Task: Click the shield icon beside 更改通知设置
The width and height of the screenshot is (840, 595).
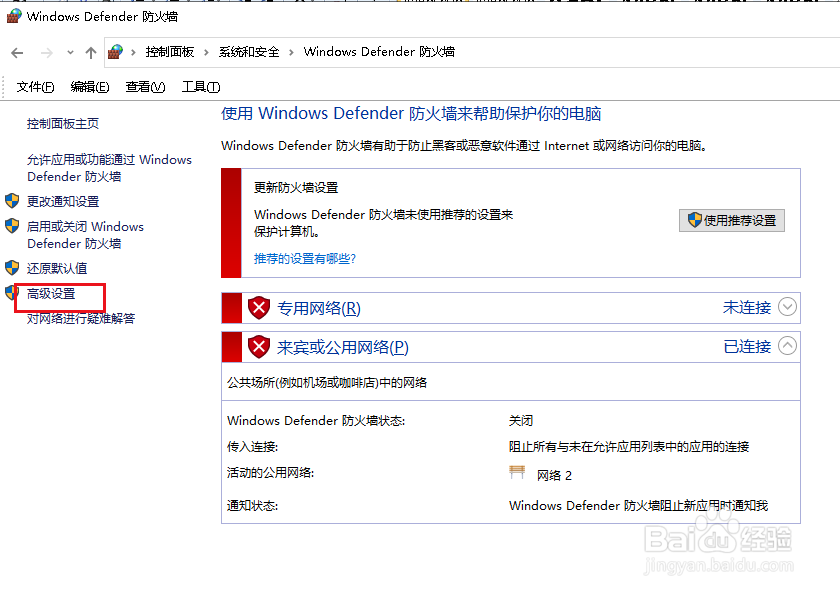Action: 13,201
